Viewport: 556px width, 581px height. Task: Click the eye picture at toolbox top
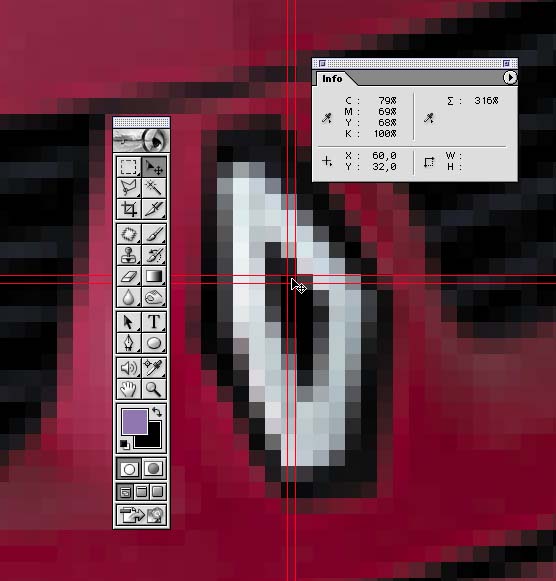(x=142, y=140)
